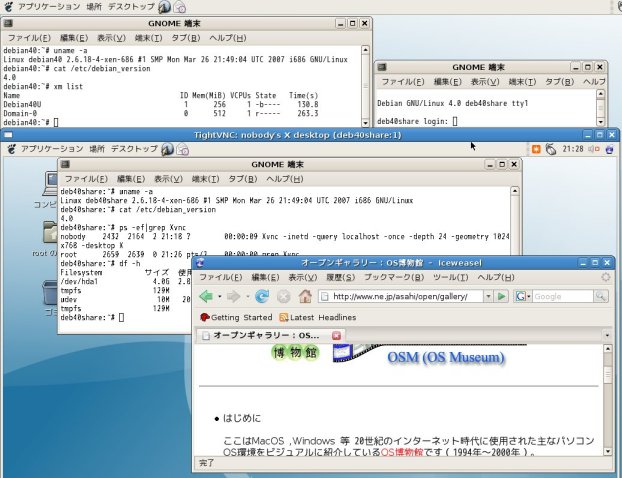The width and height of the screenshot is (622, 478).
Task: Click the mail launcher in VNC panel
Action: tap(182, 150)
